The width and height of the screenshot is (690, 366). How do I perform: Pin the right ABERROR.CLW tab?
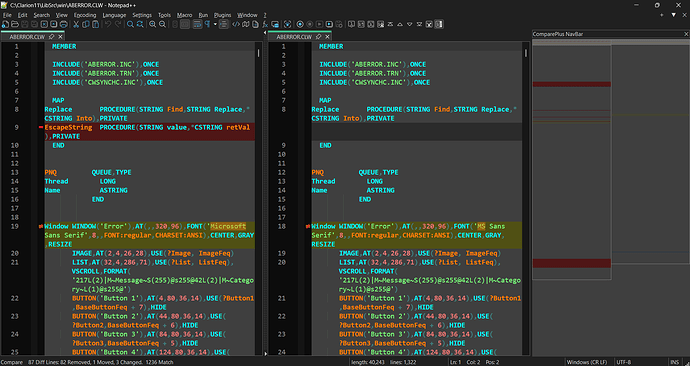(318, 37)
